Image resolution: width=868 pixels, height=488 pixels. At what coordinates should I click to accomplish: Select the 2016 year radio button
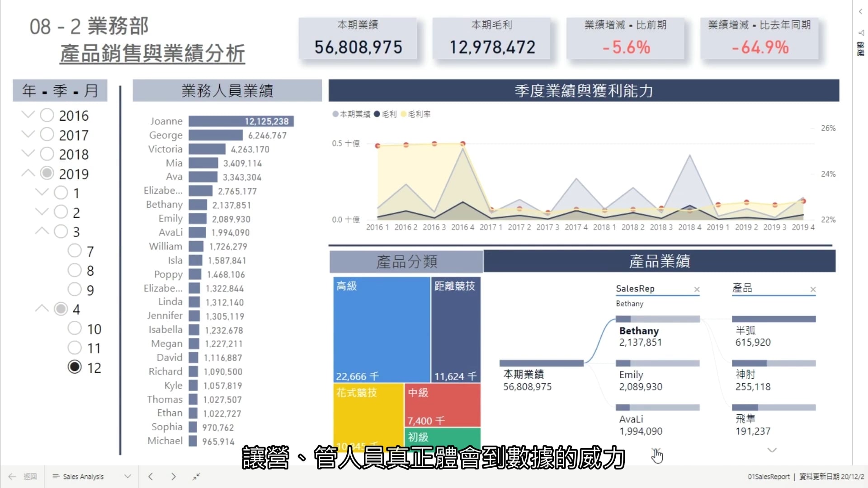(x=47, y=115)
